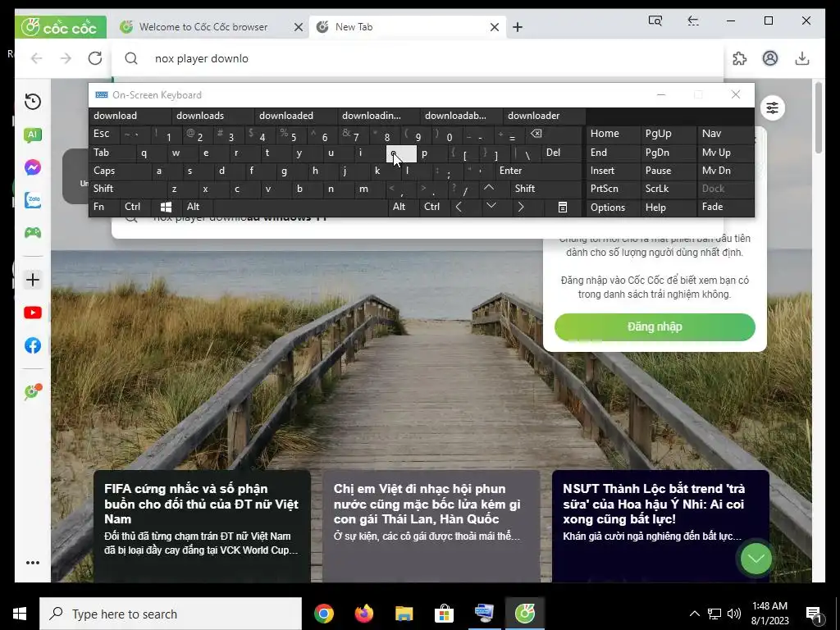Show more sidebar options (three dots)

click(x=33, y=563)
